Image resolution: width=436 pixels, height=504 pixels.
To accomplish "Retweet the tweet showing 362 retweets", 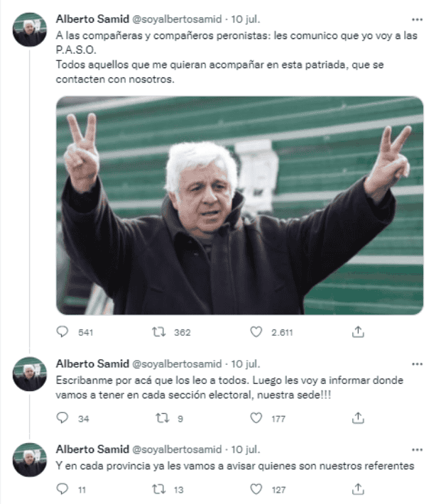I will (159, 332).
